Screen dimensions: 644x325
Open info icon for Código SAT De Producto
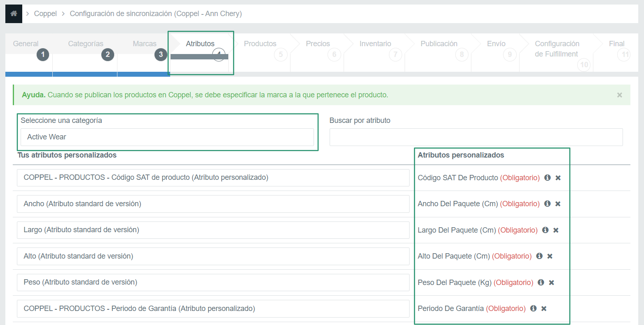548,178
